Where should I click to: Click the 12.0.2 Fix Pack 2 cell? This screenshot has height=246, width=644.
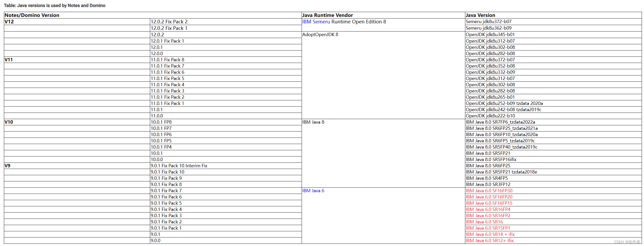pos(226,22)
